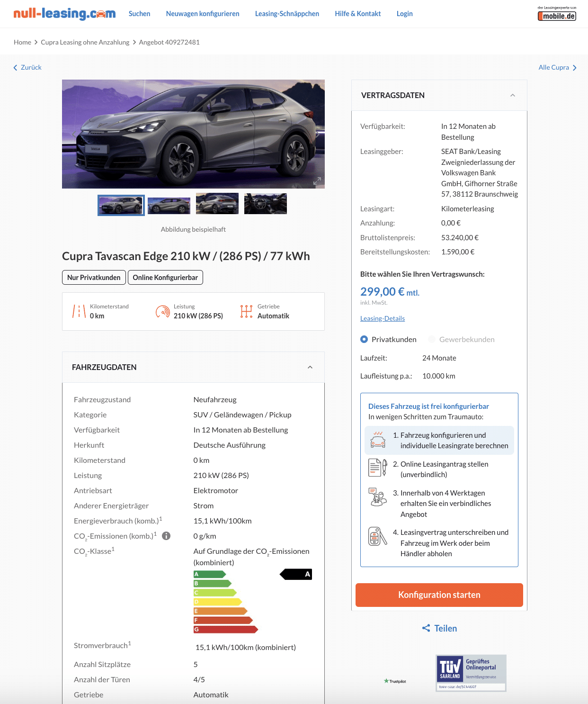Collapse the Vertragsdaten section
Screen dimensions: 588x704
tap(513, 95)
